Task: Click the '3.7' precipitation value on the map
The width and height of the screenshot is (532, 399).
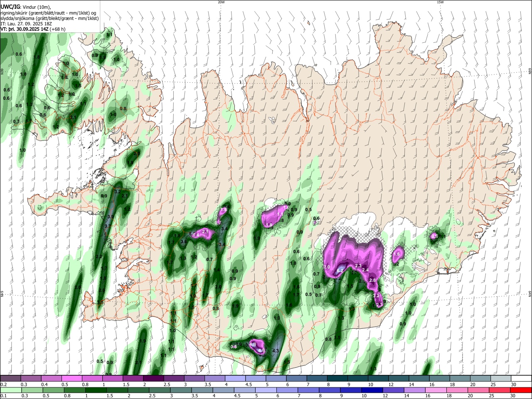Action: click(108, 227)
